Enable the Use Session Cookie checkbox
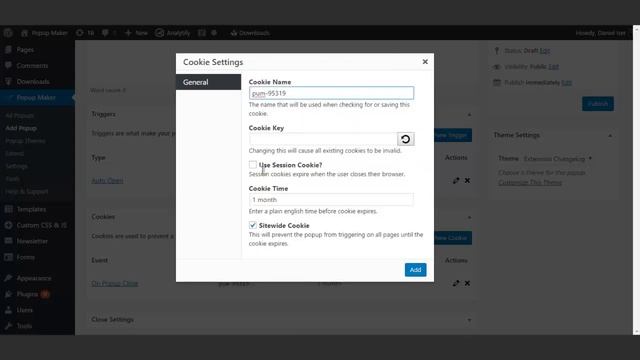This screenshot has height=360, width=640. click(253, 164)
